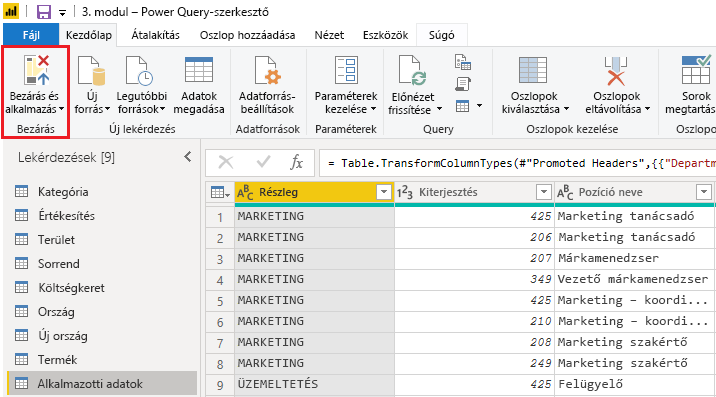The width and height of the screenshot is (716, 397).
Task: Open Kiterjesztés column filter dropdown
Action: (x=543, y=192)
